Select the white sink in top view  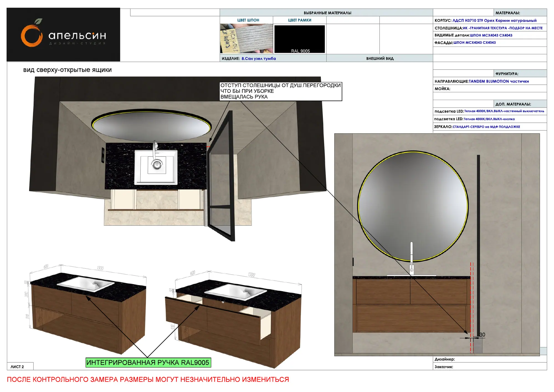156,167
